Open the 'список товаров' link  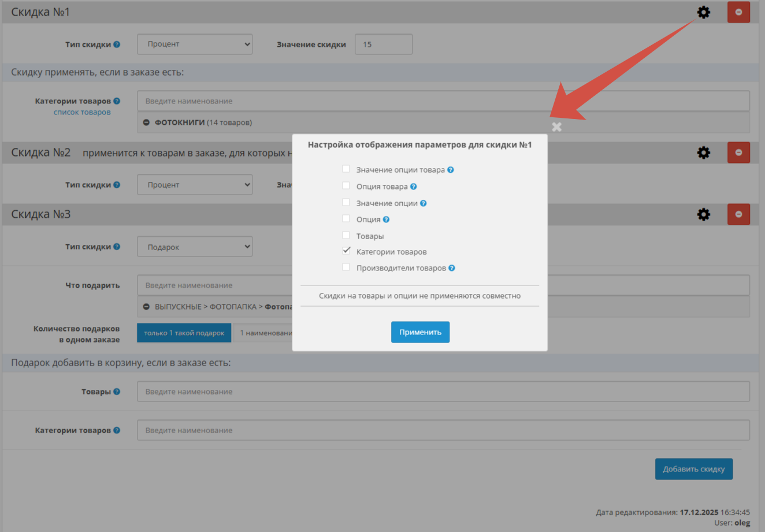point(82,112)
